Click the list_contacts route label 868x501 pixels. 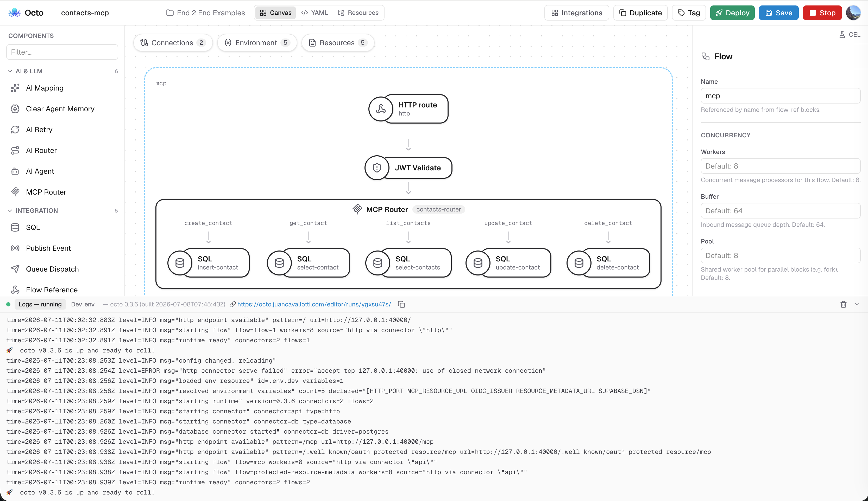(408, 223)
